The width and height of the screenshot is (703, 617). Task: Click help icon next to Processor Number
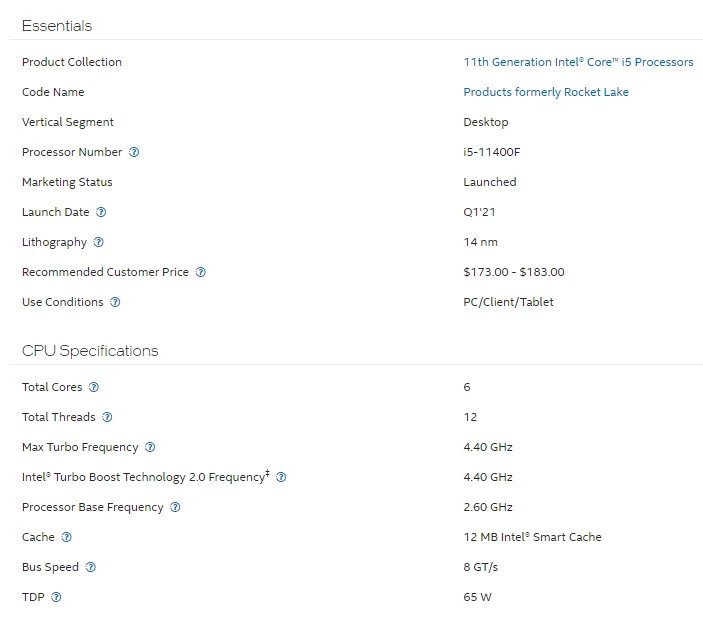(x=134, y=152)
